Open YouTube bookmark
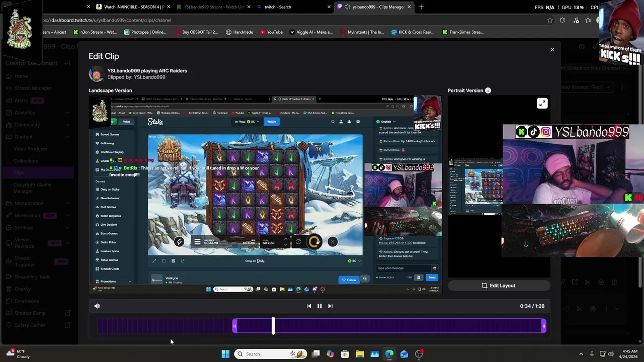The image size is (644, 362). [x=271, y=32]
